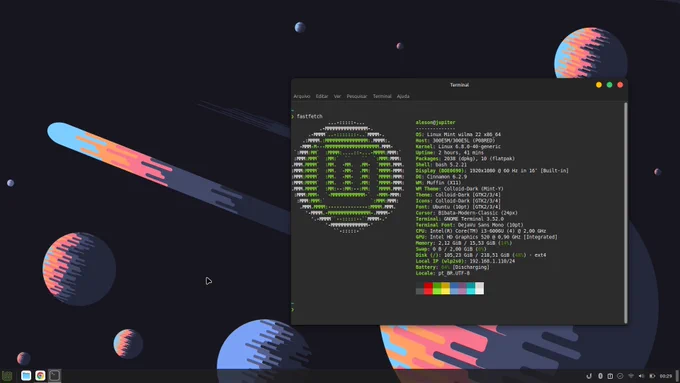This screenshot has width=680, height=383.
Task: Launch the Files manager from the panel
Action: pyautogui.click(x=26, y=376)
